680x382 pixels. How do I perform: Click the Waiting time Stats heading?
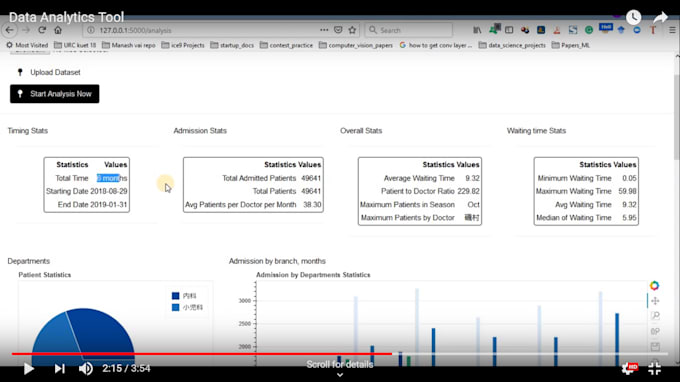pyautogui.click(x=536, y=131)
